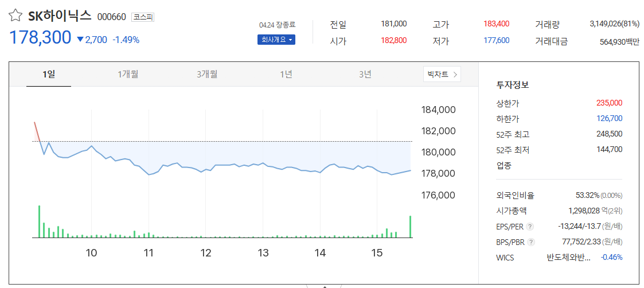Viewport: 644px width, 288px height.
Task: Click the 고가 price 183,400
Action: pos(496,24)
